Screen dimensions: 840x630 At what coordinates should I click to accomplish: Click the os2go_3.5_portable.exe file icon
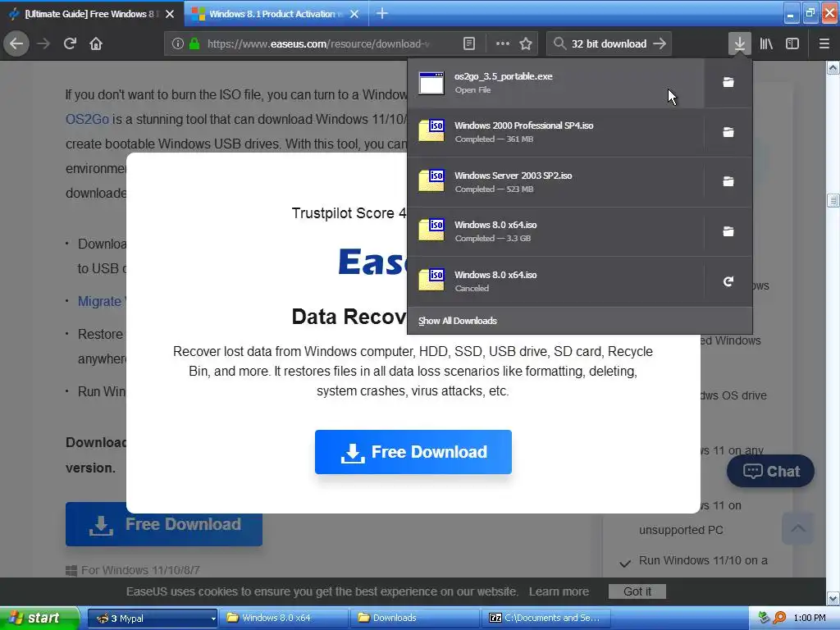(431, 83)
